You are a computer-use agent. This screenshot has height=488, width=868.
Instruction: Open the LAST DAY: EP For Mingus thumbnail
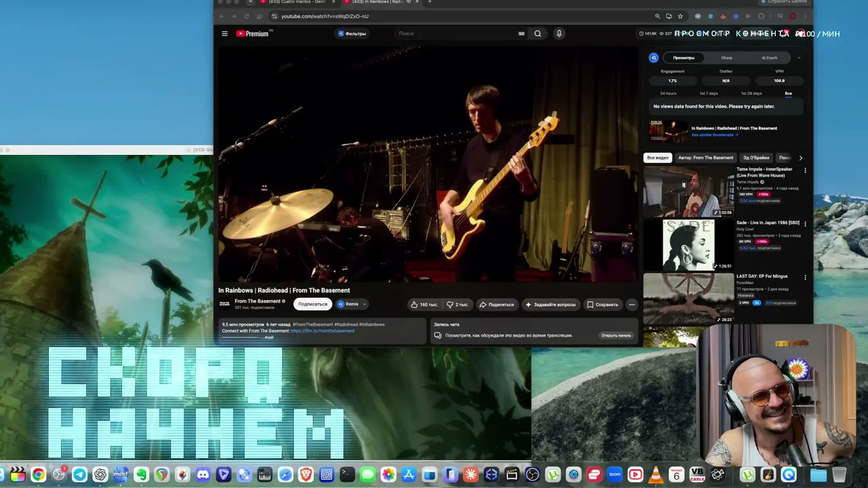tap(688, 298)
